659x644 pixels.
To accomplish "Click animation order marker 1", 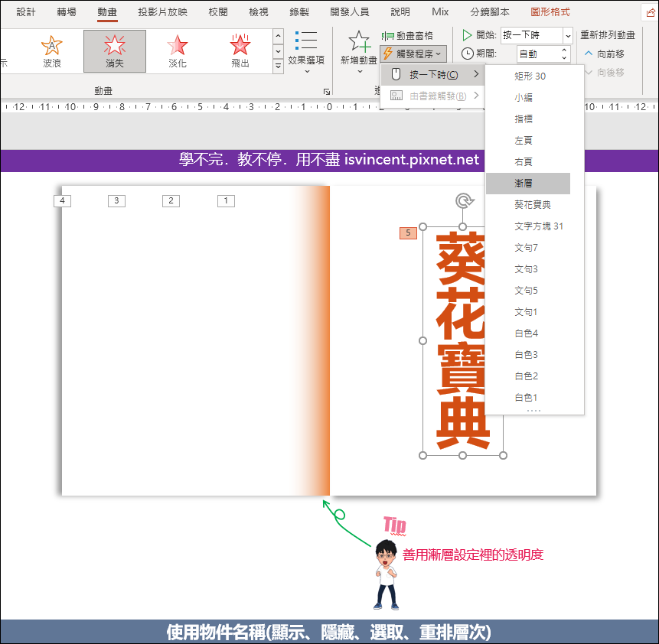I will point(226,201).
